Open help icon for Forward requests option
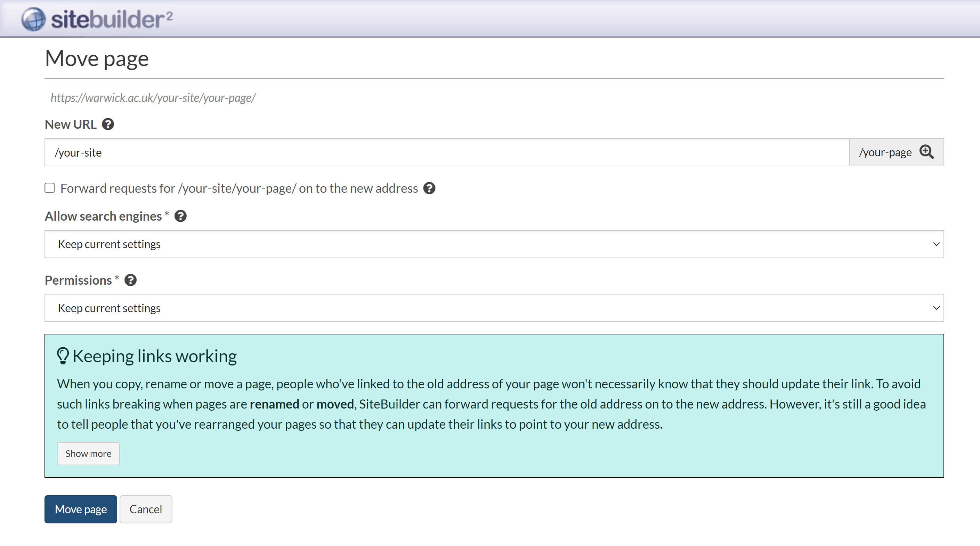Viewport: 980px width, 546px height. 429,189
